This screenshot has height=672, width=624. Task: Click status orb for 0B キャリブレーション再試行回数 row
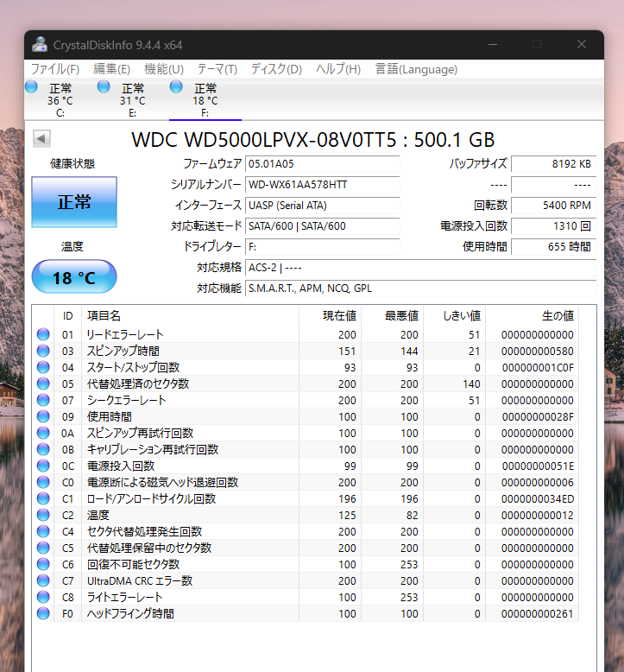pos(43,449)
